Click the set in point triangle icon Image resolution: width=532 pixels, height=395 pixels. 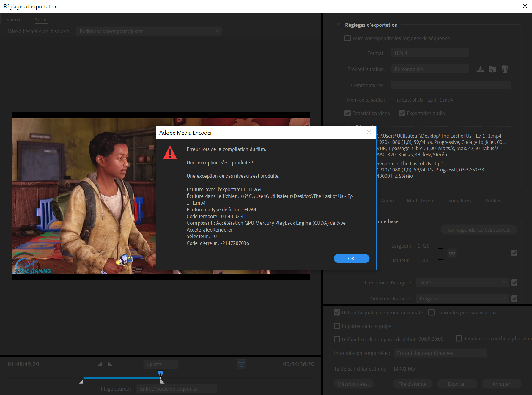[100, 364]
